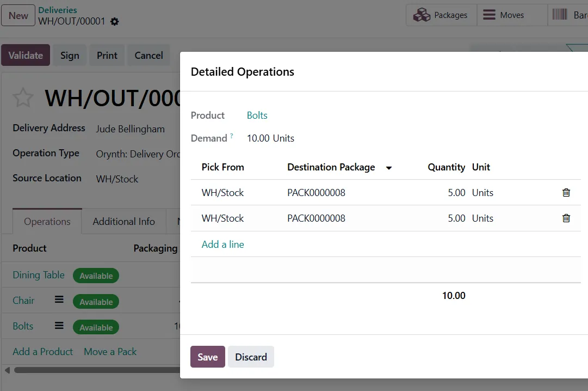Click the Packaging column header

[155, 248]
